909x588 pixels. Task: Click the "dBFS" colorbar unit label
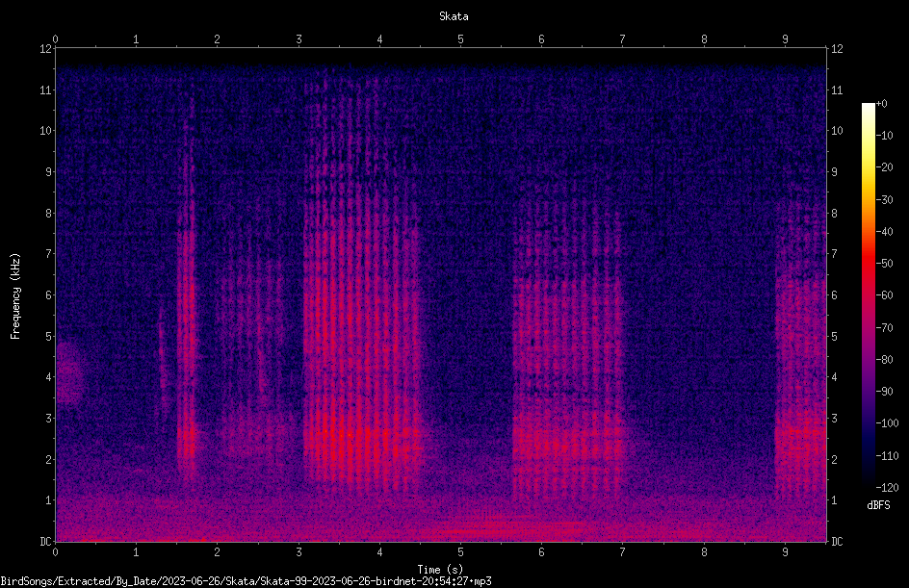pos(878,505)
